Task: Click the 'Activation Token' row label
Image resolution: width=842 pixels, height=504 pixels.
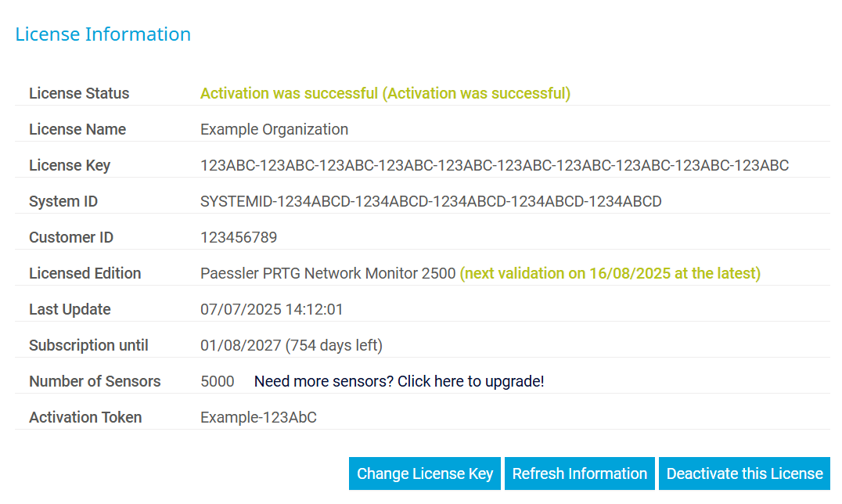Action: click(x=85, y=417)
